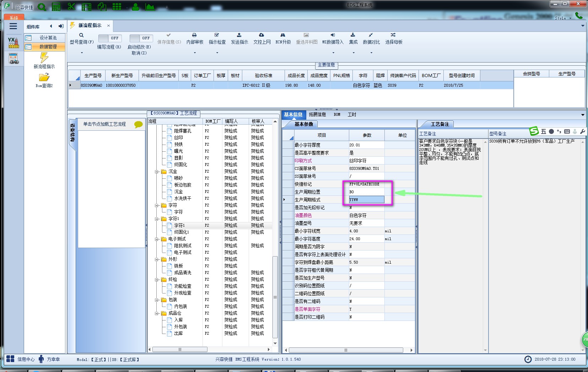
Task: Click the YX factory sidebar icon
Action: [14, 43]
